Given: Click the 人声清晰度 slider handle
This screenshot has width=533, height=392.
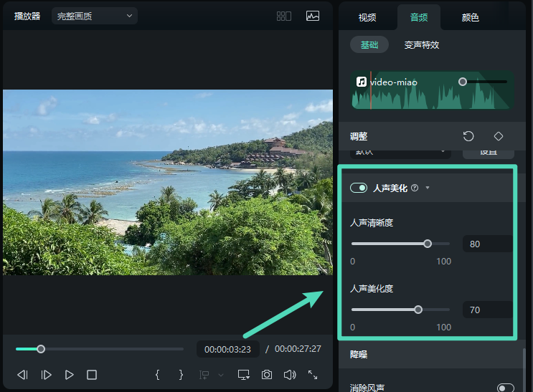Looking at the screenshot, I should tap(428, 244).
